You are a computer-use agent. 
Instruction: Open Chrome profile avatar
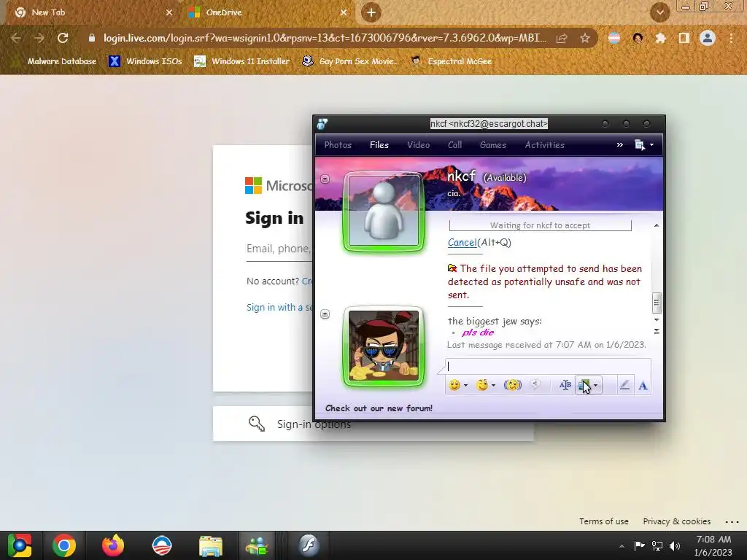(708, 38)
